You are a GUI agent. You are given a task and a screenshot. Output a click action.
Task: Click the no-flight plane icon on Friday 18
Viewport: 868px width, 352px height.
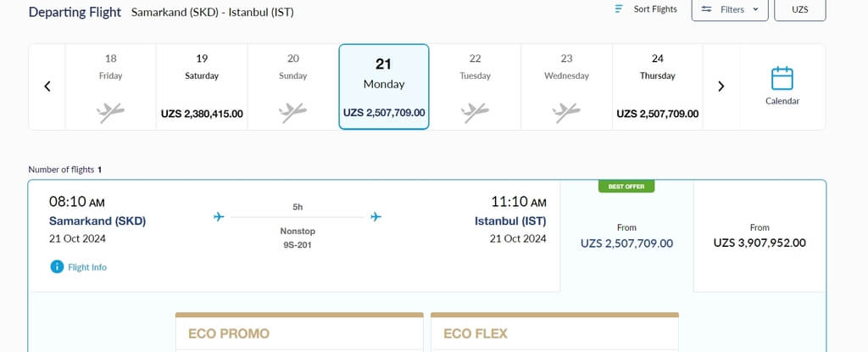click(110, 113)
